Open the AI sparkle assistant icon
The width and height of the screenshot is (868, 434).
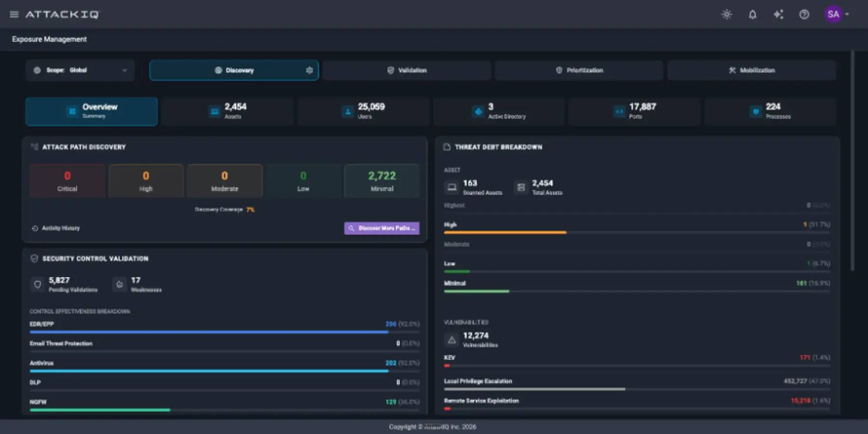coord(778,14)
